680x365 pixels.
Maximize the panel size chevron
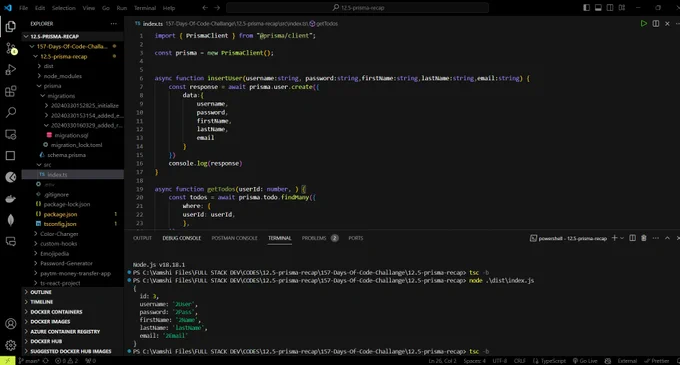(667, 238)
